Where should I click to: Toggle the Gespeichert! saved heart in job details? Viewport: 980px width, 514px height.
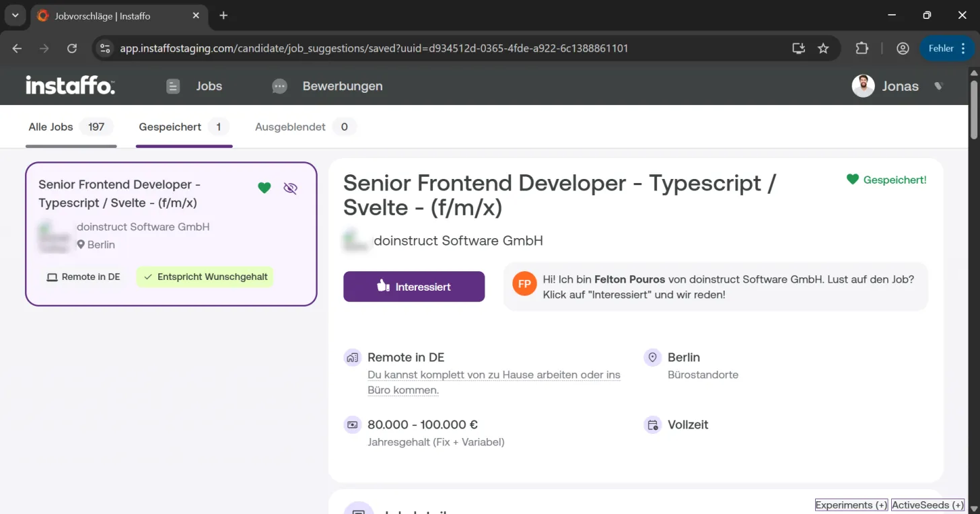(886, 180)
